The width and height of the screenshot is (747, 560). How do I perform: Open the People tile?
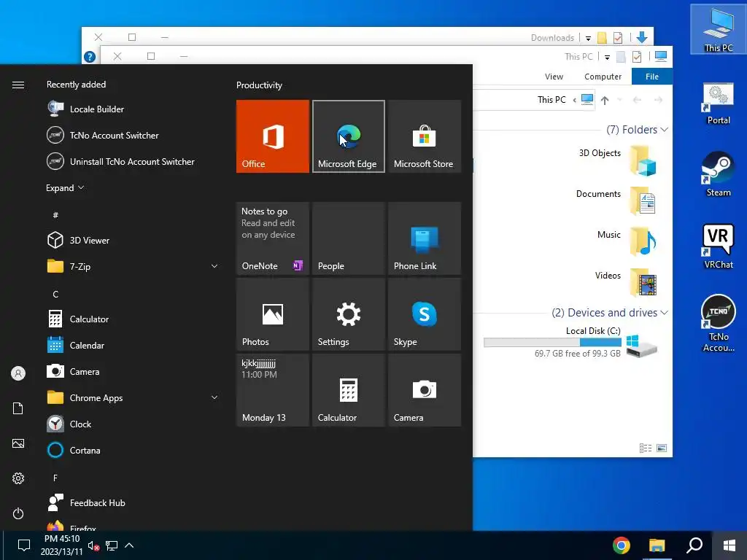348,238
